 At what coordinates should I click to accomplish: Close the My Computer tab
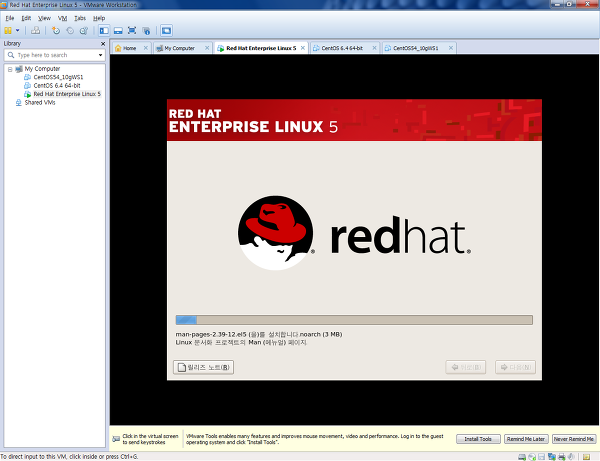coord(207,48)
